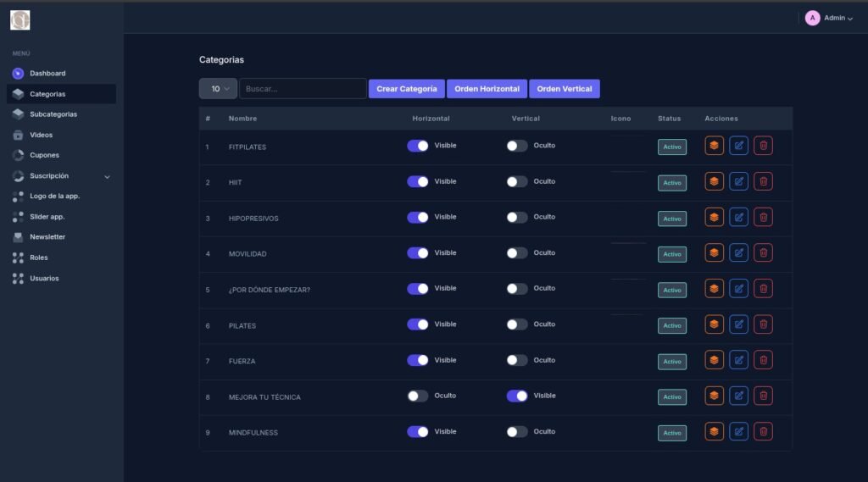This screenshot has width=868, height=482.
Task: Click the app logo at top left
Action: [x=19, y=19]
